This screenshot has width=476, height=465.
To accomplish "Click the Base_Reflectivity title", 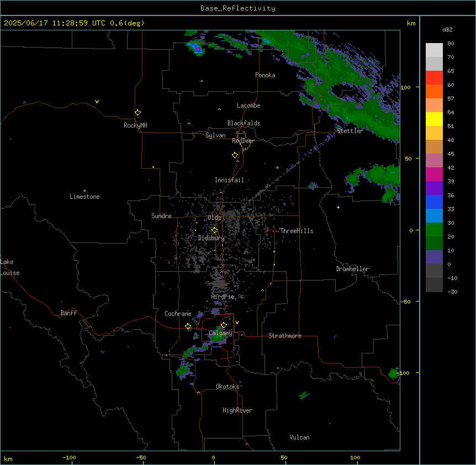I will click(238, 8).
